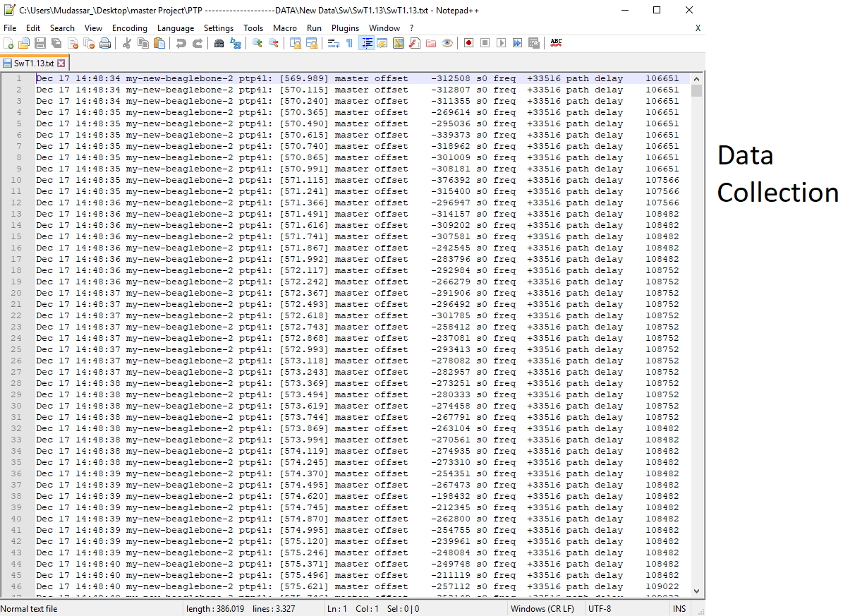Close the SwT1.13.txt tab
The height and width of the screenshot is (616, 855).
(61, 64)
